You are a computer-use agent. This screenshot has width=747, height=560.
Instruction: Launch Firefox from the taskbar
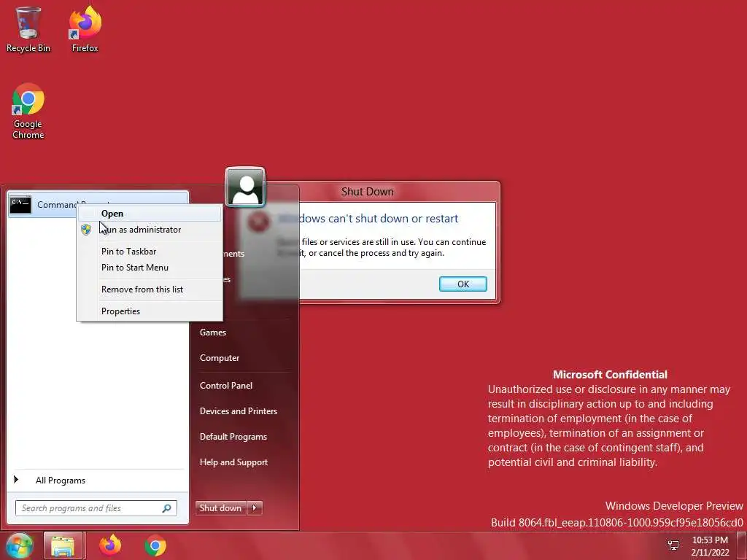pos(110,545)
